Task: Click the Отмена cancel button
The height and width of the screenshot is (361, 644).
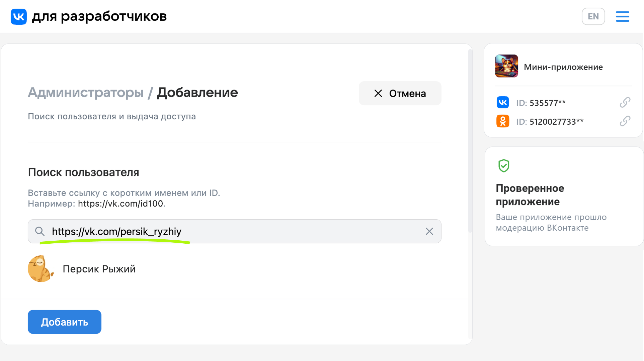Action: tap(400, 93)
